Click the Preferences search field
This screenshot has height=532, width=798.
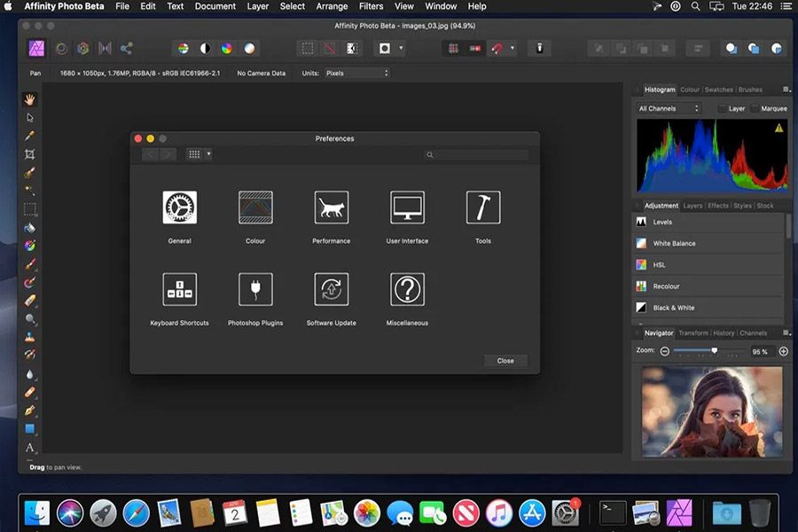pyautogui.click(x=476, y=155)
